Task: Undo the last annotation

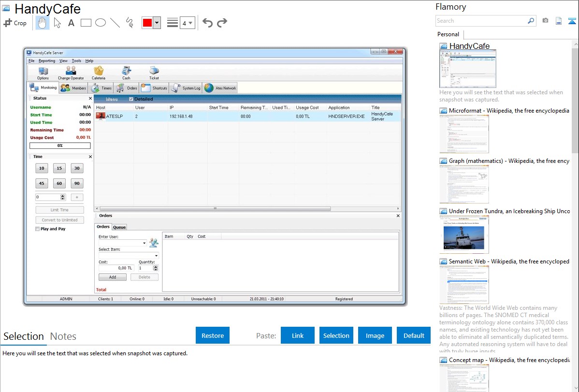Action: point(207,23)
